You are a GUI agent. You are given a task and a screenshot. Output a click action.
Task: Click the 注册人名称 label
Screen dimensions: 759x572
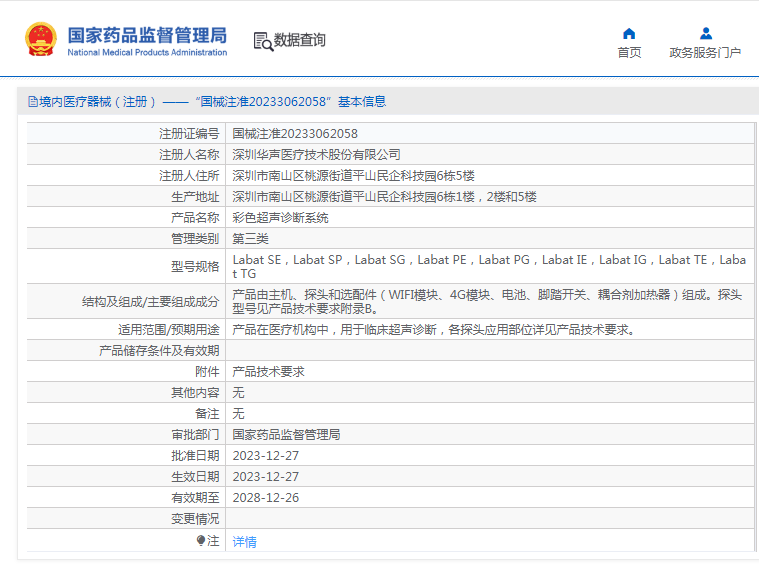[189, 154]
